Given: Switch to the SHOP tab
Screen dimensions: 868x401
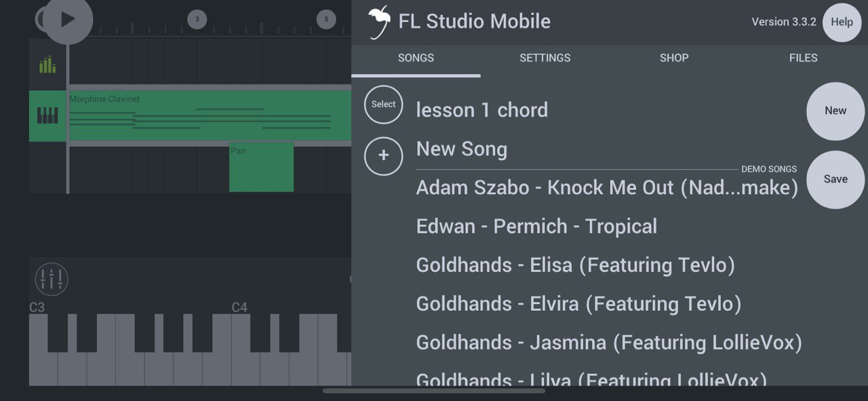Looking at the screenshot, I should pyautogui.click(x=674, y=58).
